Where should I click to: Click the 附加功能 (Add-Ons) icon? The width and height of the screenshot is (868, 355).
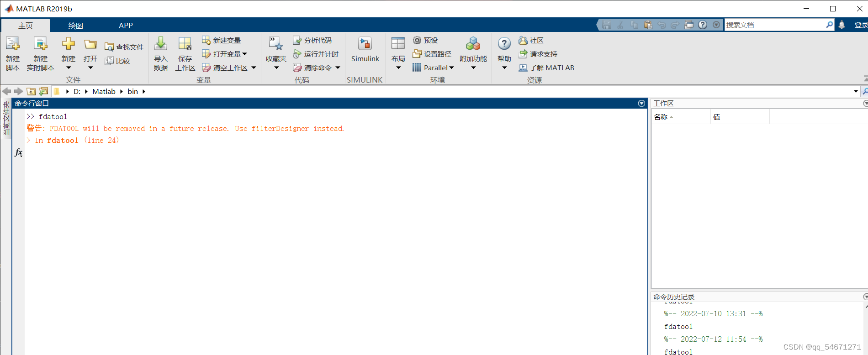coord(473,44)
